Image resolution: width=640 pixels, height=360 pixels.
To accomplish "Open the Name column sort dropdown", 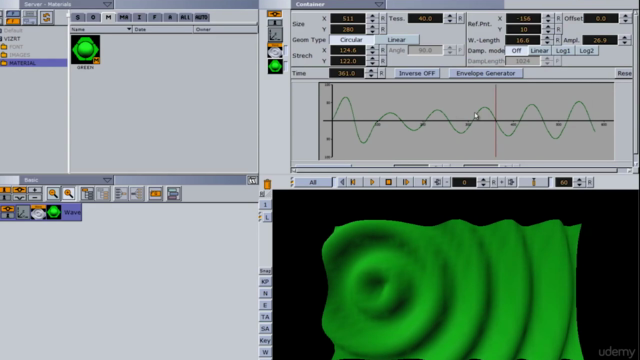I will click(129, 29).
